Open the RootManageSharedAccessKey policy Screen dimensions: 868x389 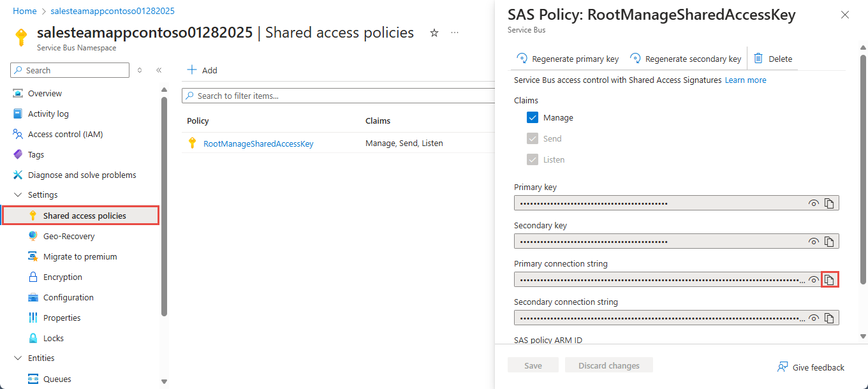(x=258, y=143)
